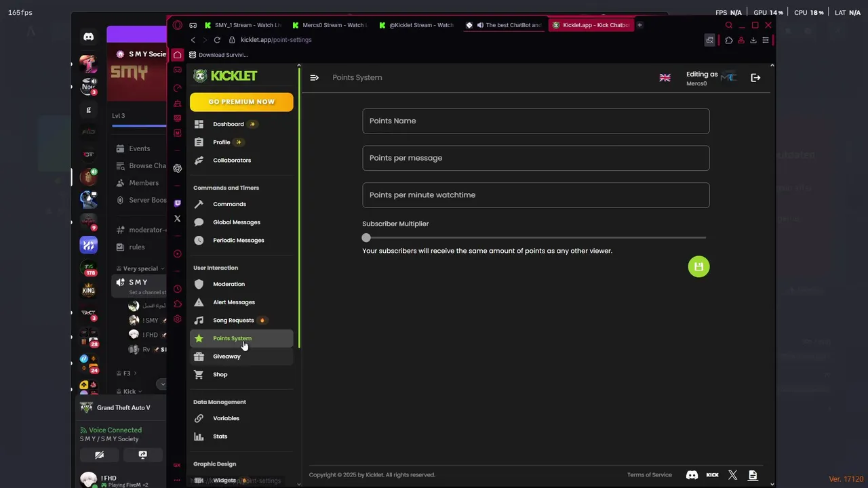Reload the kicklet.app page
The width and height of the screenshot is (868, 488).
pyautogui.click(x=218, y=40)
